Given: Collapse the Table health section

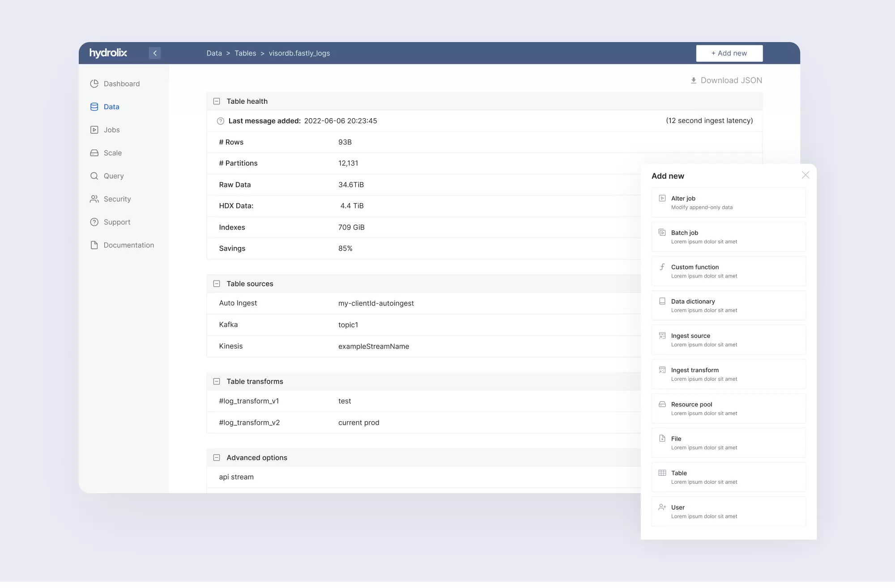Looking at the screenshot, I should click(x=217, y=102).
